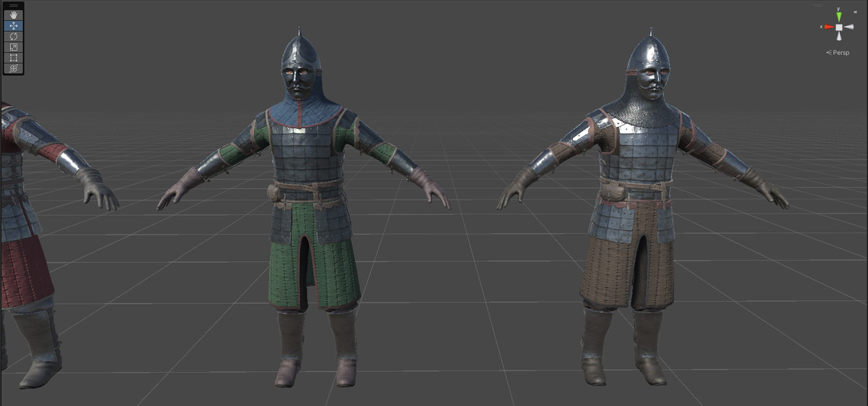The height and width of the screenshot is (406, 868).
Task: Select the Rotate tool
Action: tap(13, 36)
